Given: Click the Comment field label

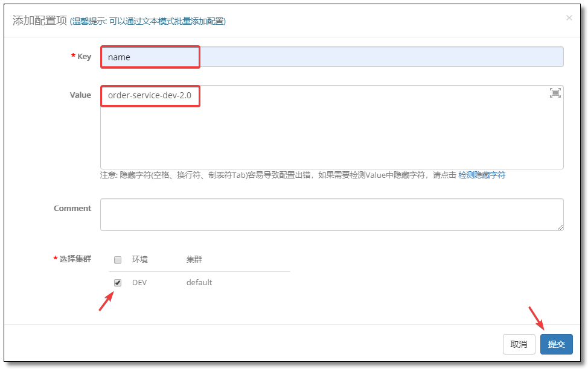Looking at the screenshot, I should click(x=72, y=208).
